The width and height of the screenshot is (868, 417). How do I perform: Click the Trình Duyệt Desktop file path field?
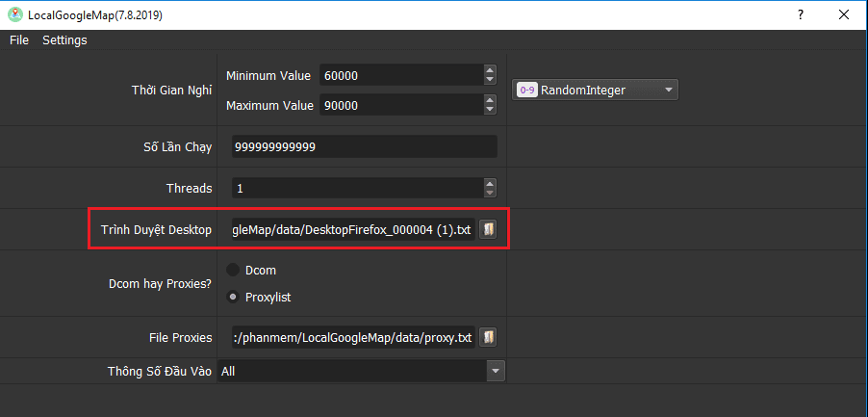coord(353,230)
